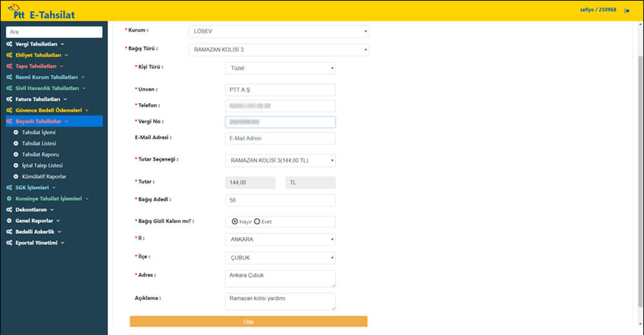Collapse the Beyanlı Tahsilatlar chevron

(x=66, y=122)
